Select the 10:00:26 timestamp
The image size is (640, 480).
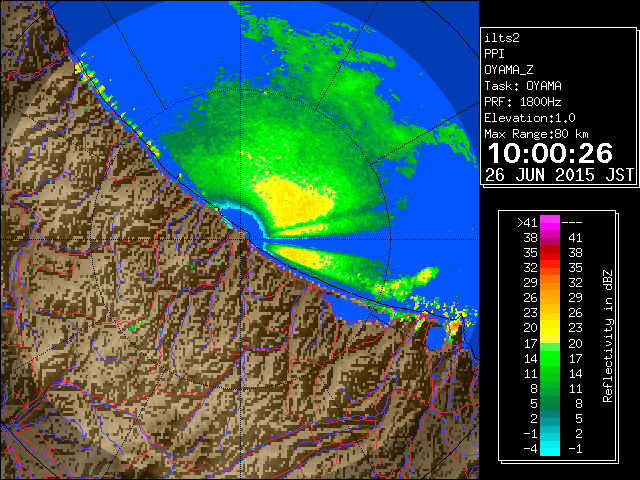[x=550, y=153]
